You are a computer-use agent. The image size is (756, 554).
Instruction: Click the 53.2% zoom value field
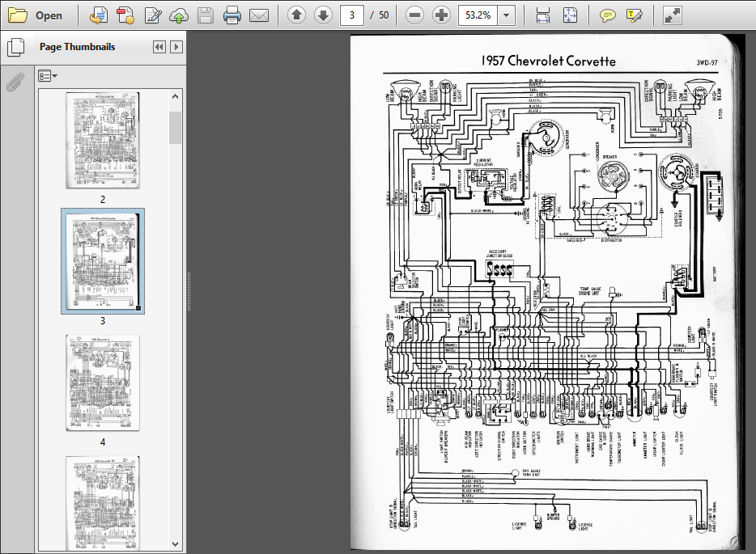click(x=478, y=15)
